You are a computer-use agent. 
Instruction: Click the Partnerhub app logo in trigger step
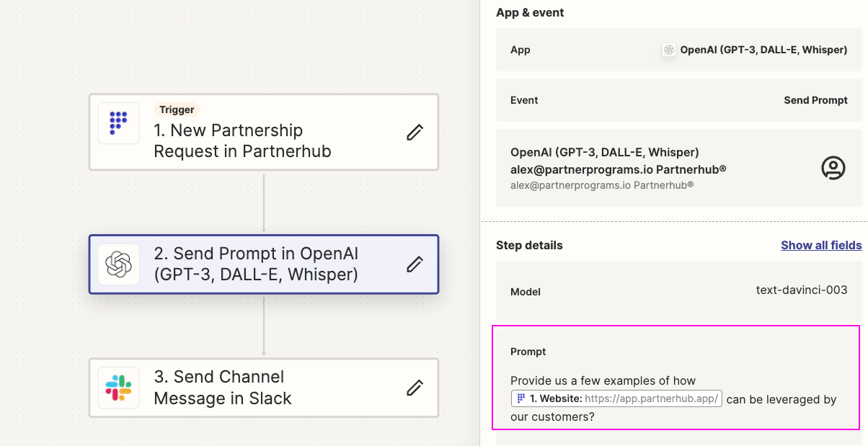118,123
